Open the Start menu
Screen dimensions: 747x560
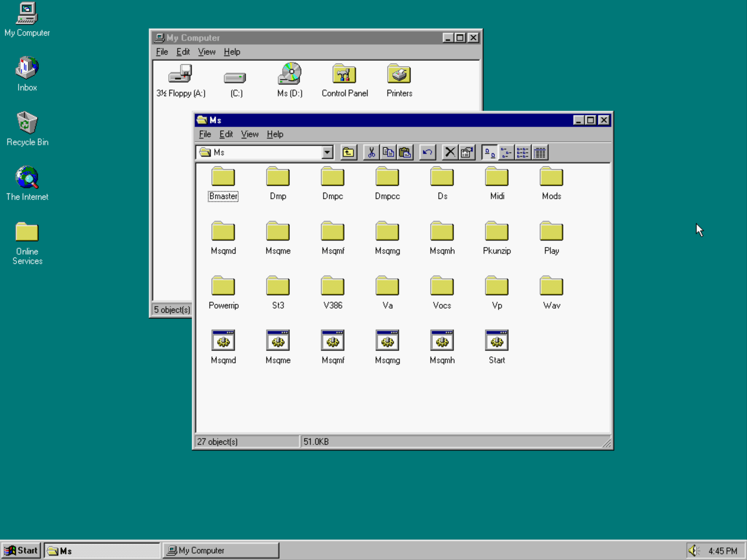pos(21,550)
